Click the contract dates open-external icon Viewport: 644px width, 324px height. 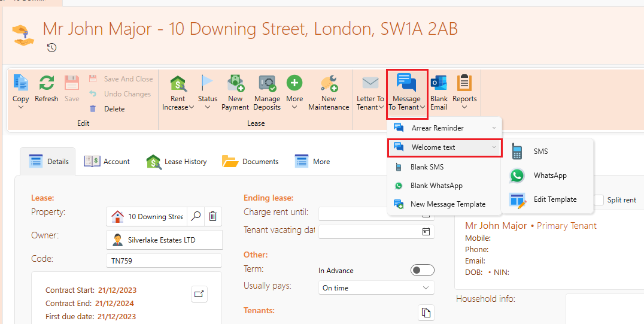tap(199, 293)
